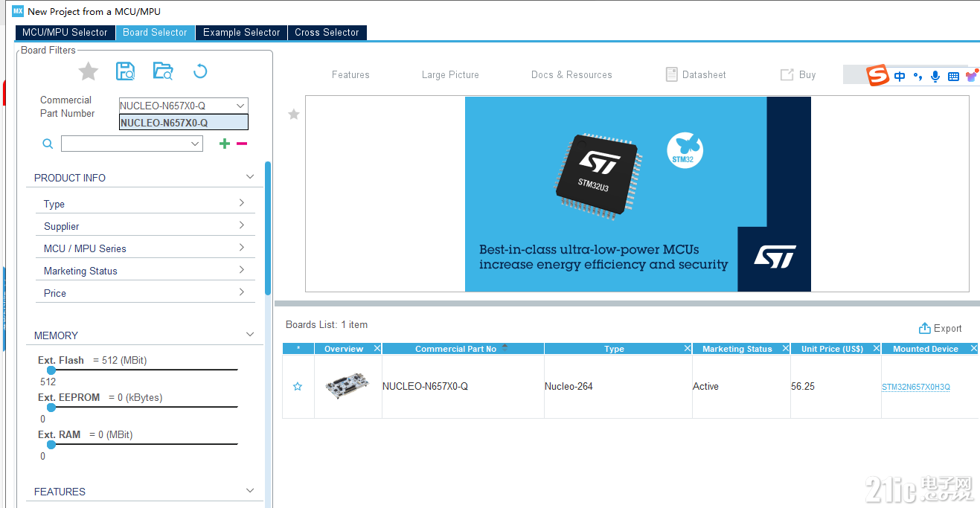Click the Ext. RAM slider handle
This screenshot has height=508, width=980.
(51, 444)
